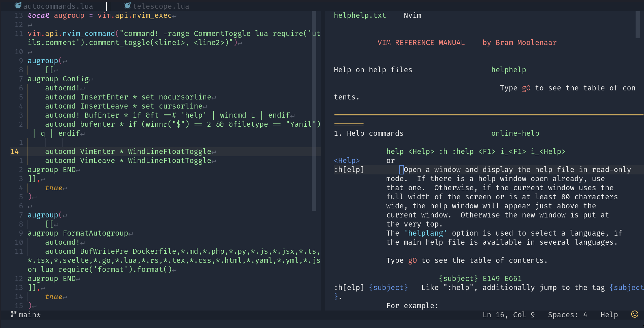Viewport: 644px width, 328px height.
Task: Click the 'augroup FormatAutogroup' line
Action: [78, 233]
